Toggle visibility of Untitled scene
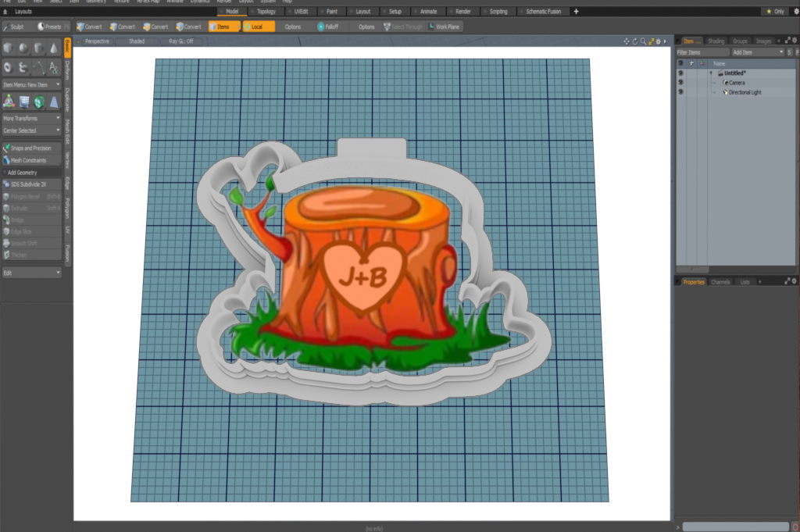The height and width of the screenshot is (532, 800). point(680,73)
